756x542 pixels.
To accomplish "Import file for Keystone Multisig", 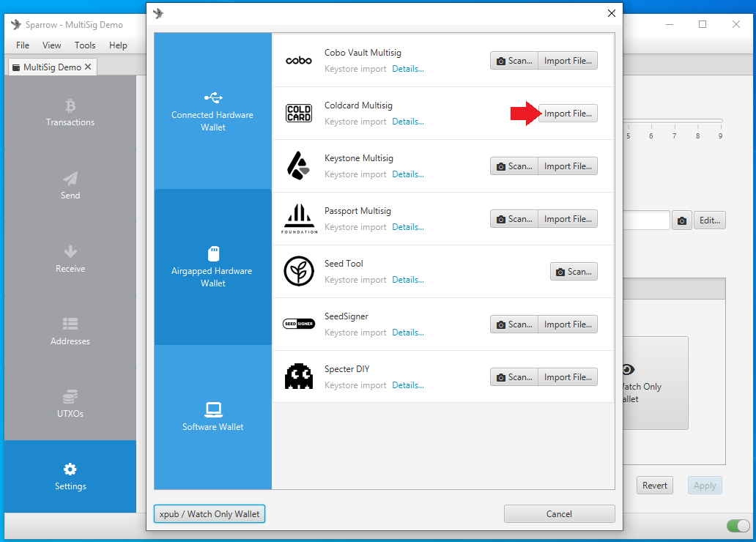I will [568, 166].
